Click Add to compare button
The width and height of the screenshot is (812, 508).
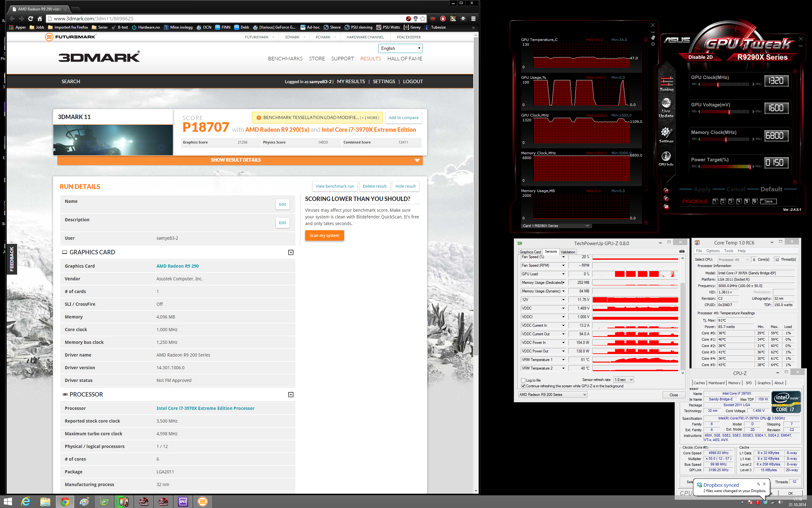pos(403,117)
